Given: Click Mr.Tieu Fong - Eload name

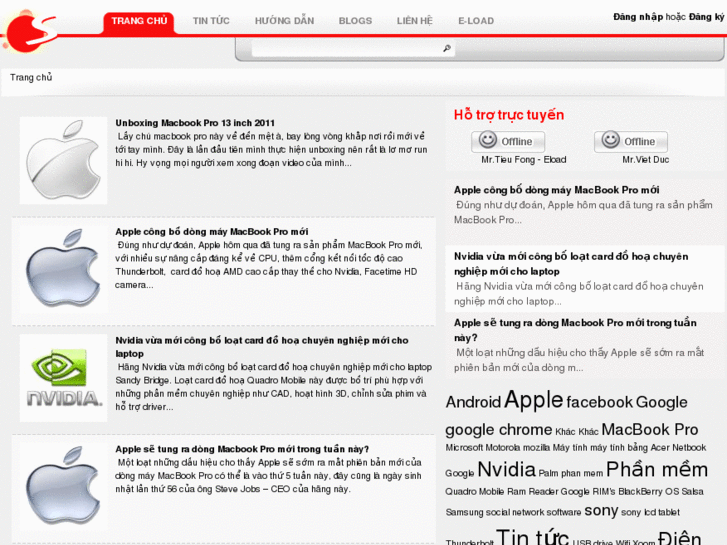Looking at the screenshot, I should (x=523, y=160).
